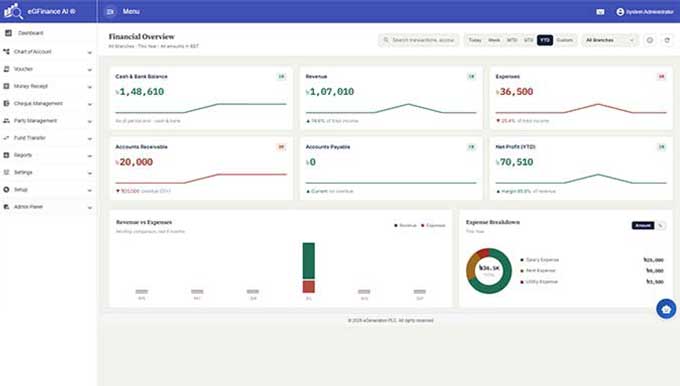Image resolution: width=680 pixels, height=386 pixels.
Task: Click the Week period button
Action: [494, 40]
